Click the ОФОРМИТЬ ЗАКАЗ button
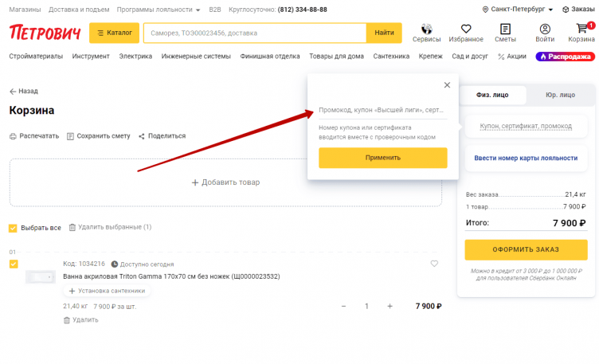599x364 pixels. [526, 250]
